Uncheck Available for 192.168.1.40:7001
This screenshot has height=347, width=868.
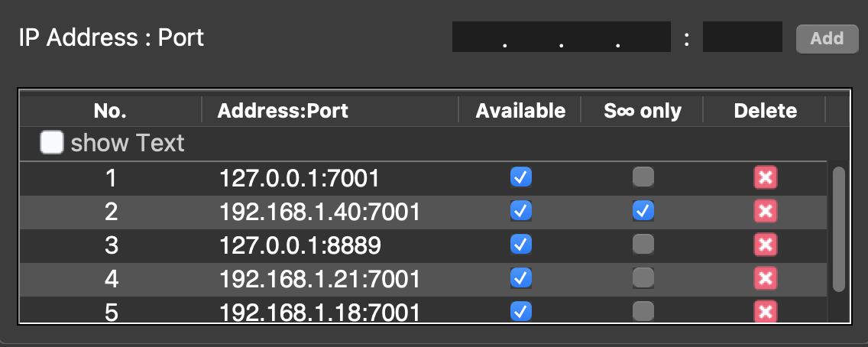(x=520, y=210)
